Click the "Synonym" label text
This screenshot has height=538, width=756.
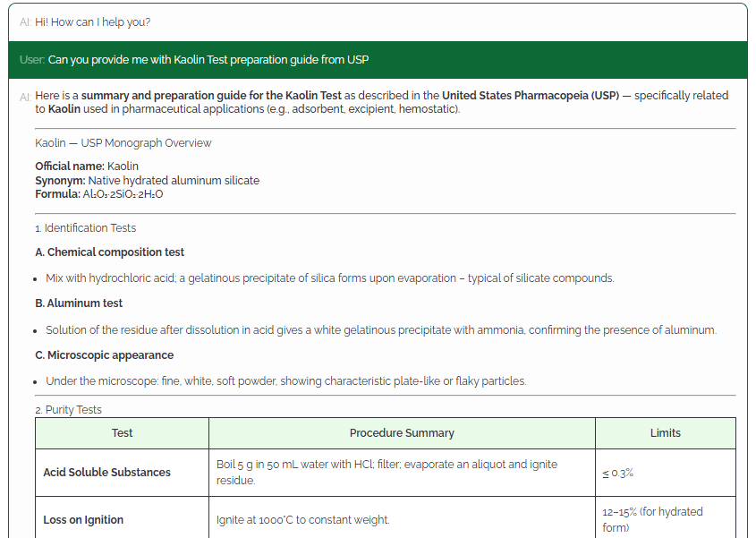click(56, 179)
